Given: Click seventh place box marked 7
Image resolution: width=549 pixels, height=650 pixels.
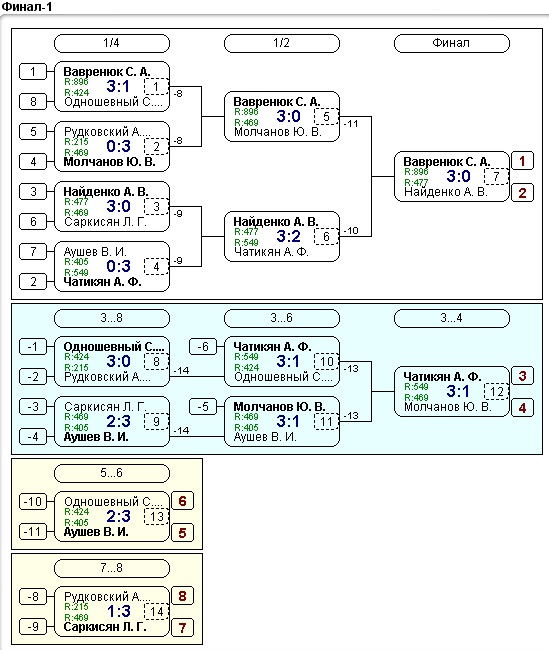Looking at the screenshot, I should pyautogui.click(x=182, y=628).
